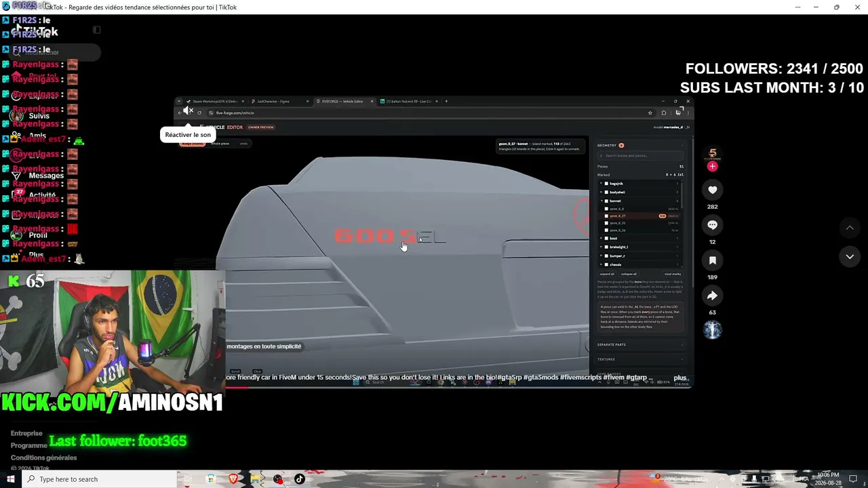Screen dimensions: 868x488
Task: Tick the bonnet checkbox in pieces list
Action: (x=606, y=201)
